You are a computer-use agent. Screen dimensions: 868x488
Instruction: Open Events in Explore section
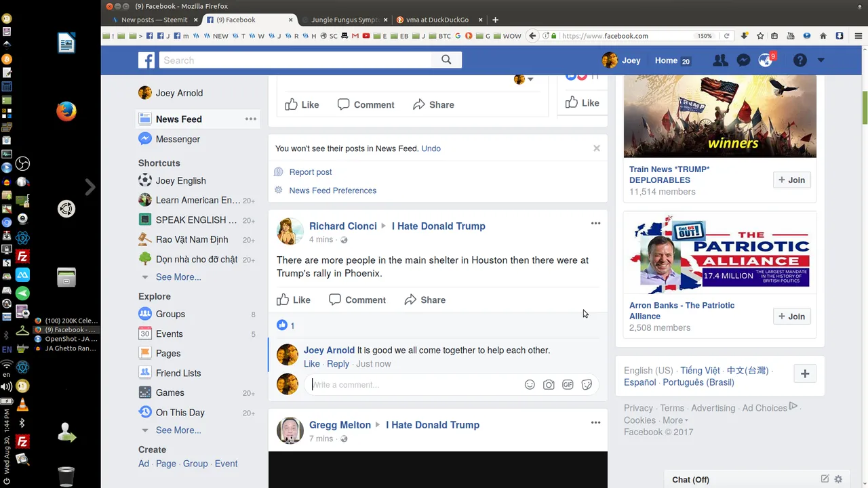click(170, 334)
